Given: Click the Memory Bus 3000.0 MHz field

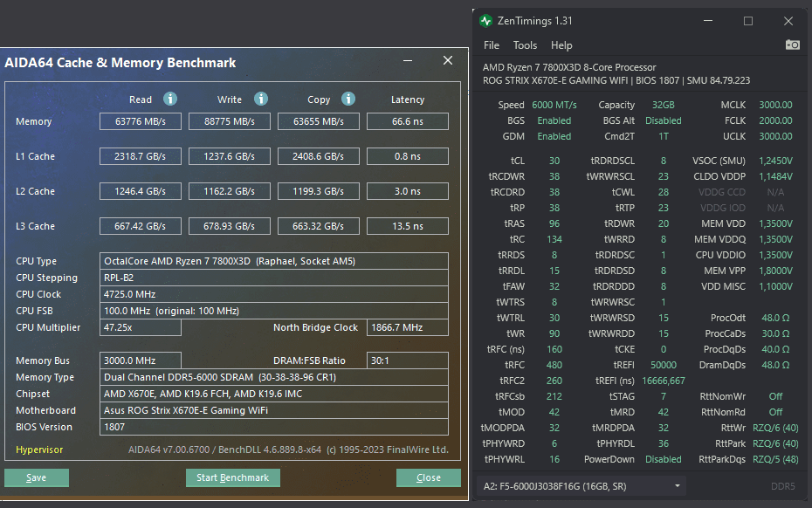Looking at the screenshot, I should click(141, 360).
